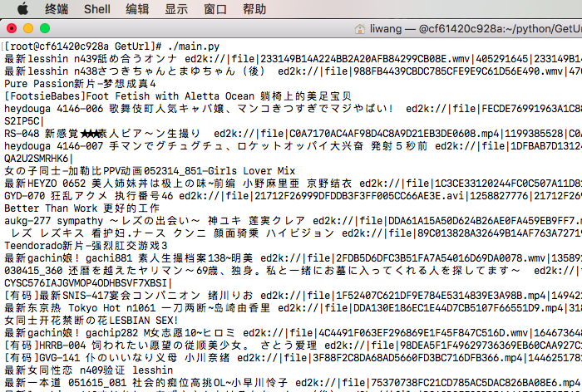This screenshot has height=392, width=582.
Task: Click the 'QA2U2SMRHK6|' output line
Action: pyautogui.click(x=38, y=159)
